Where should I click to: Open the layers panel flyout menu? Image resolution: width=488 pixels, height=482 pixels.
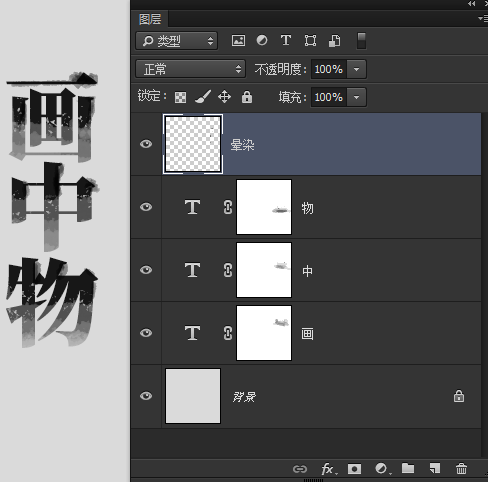483,18
